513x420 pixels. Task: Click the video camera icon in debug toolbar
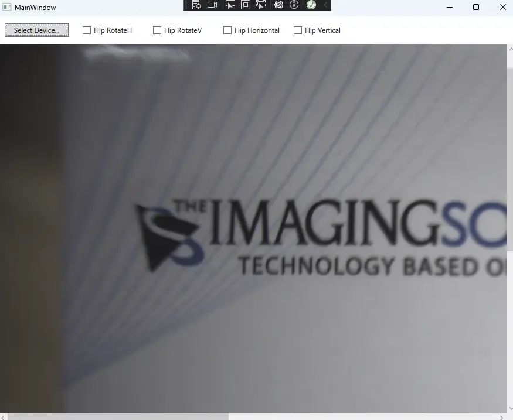tap(212, 5)
